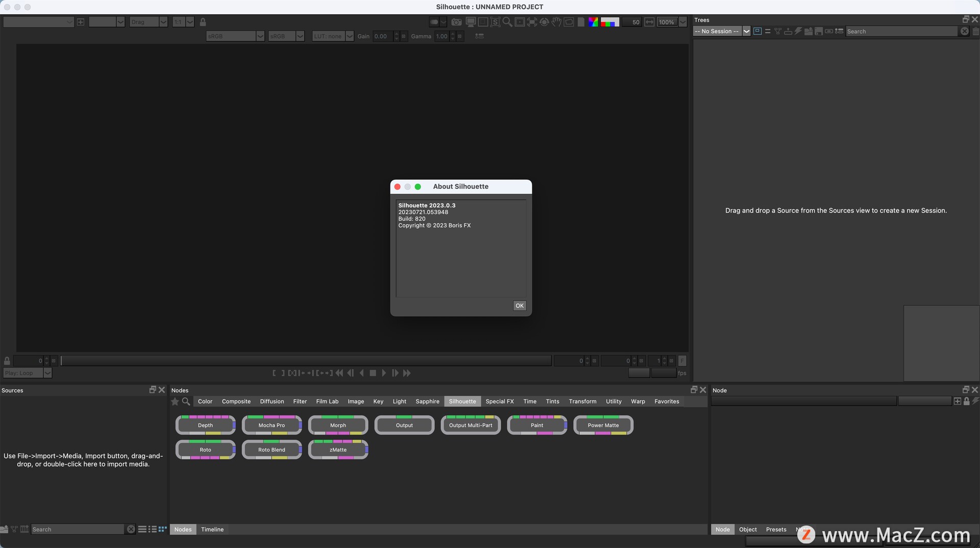
Task: Click the horizontal fit-width arrows icon
Action: coord(649,22)
